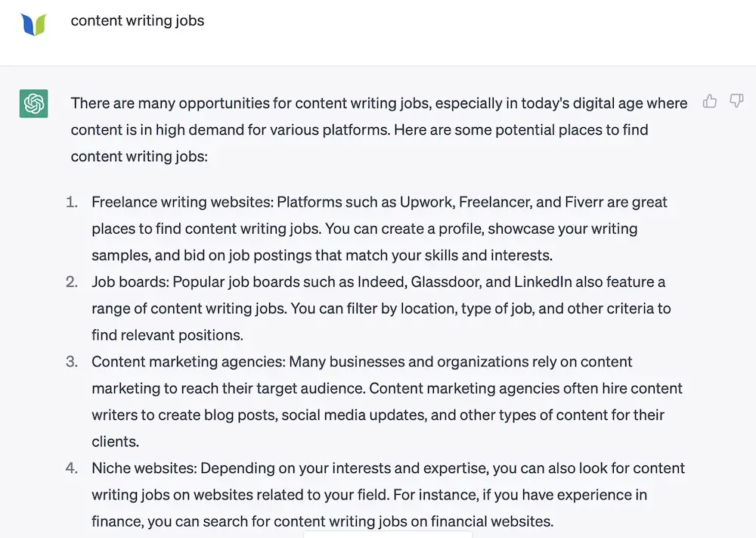
Task: Click list number 1 in the response
Action: [x=72, y=202]
